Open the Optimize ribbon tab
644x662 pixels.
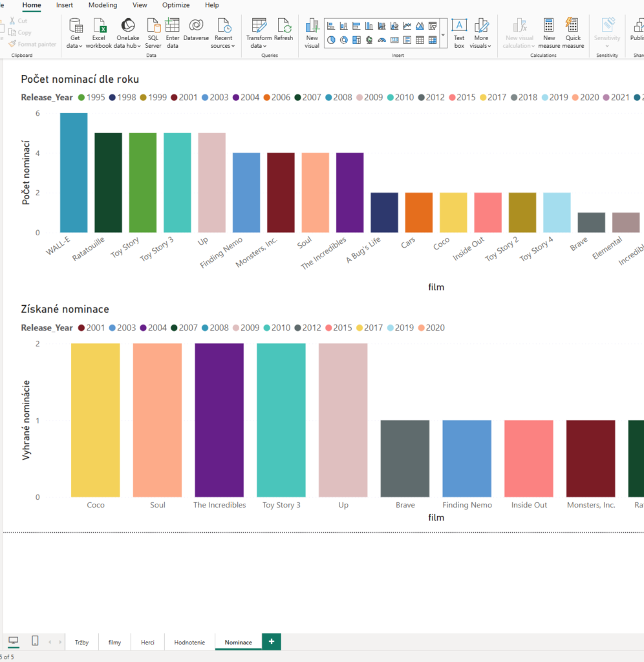click(x=176, y=5)
